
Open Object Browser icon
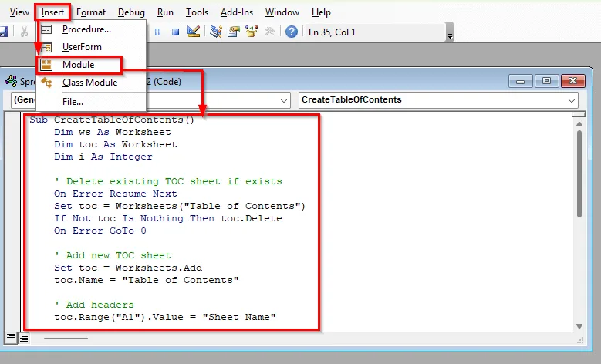coord(252,32)
